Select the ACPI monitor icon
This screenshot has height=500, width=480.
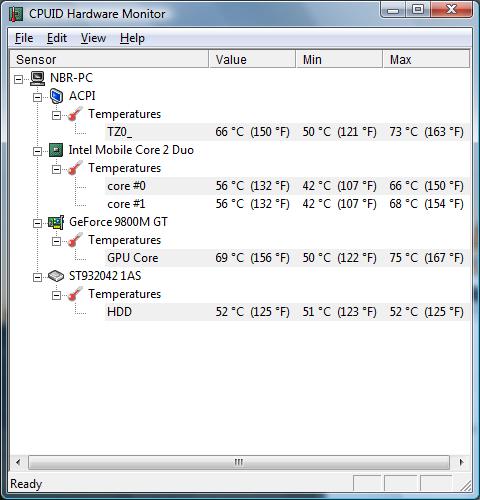click(56, 96)
